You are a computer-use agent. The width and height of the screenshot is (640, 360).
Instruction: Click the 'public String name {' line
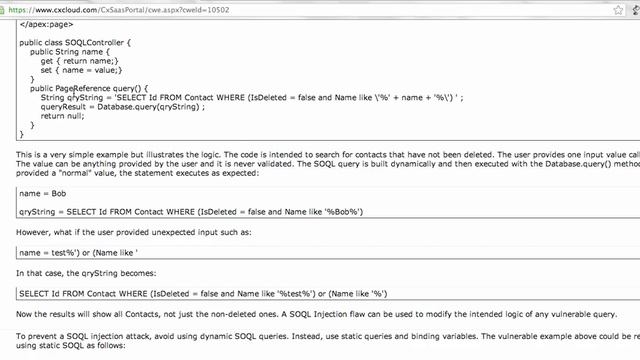click(70, 52)
